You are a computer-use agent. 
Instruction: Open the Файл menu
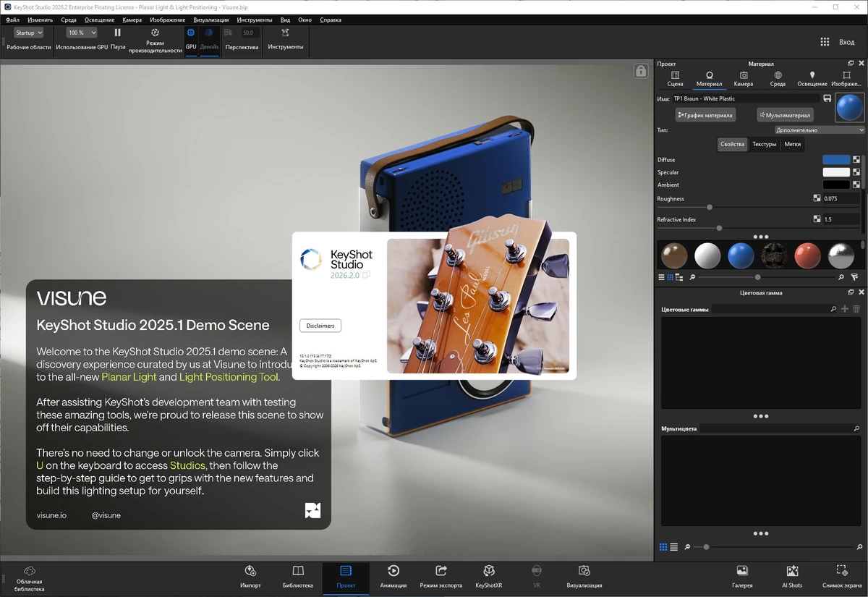pyautogui.click(x=12, y=20)
